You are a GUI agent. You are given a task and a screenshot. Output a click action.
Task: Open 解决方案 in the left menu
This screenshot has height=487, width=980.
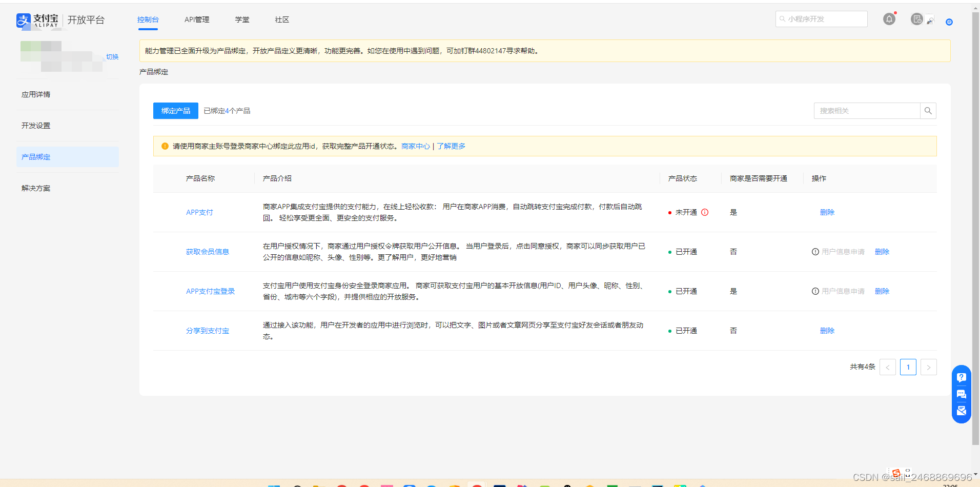pos(68,188)
